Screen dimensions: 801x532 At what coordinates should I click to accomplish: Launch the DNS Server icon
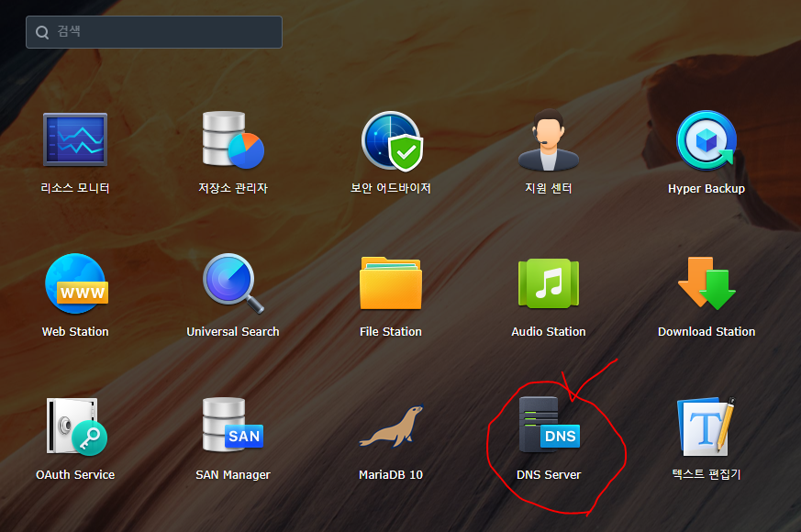coord(550,425)
